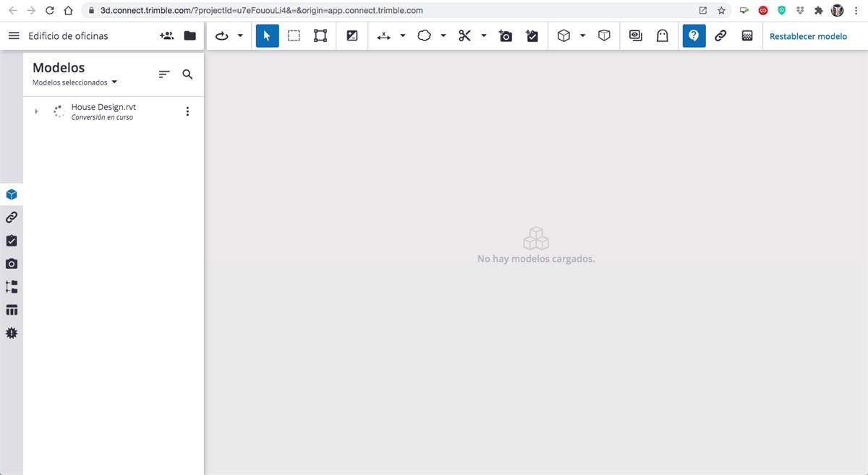The width and height of the screenshot is (868, 475).
Task: Take a snapshot with the camera tool
Action: [x=506, y=35]
